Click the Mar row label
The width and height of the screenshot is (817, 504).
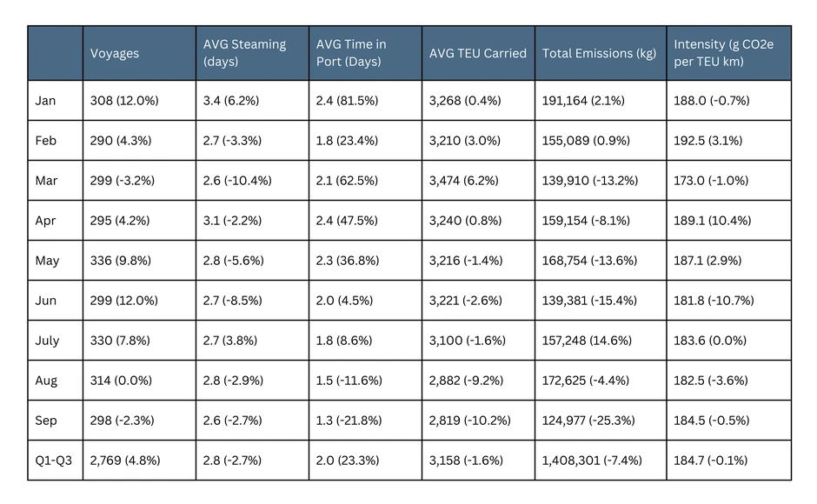[46, 181]
